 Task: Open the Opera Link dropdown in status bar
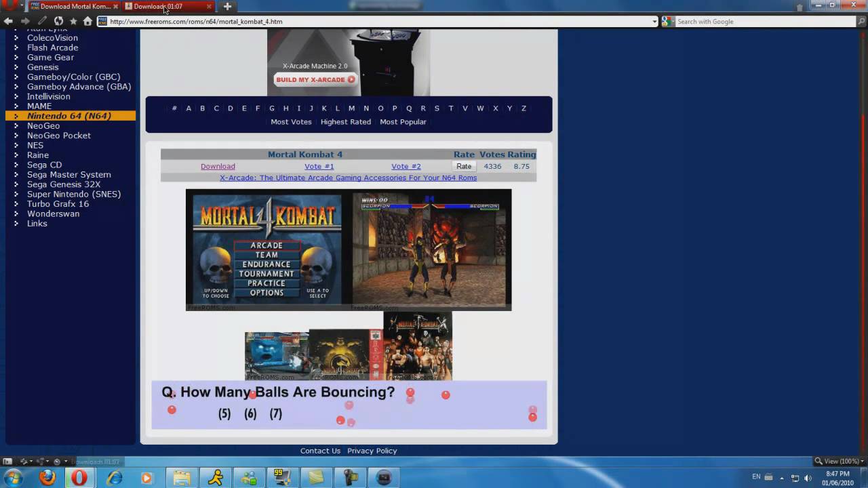click(x=25, y=462)
